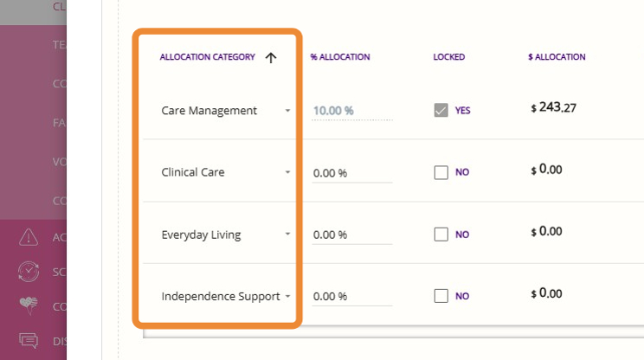The image size is (644, 360).
Task: Open the clock schedule sidebar icon
Action: [29, 271]
